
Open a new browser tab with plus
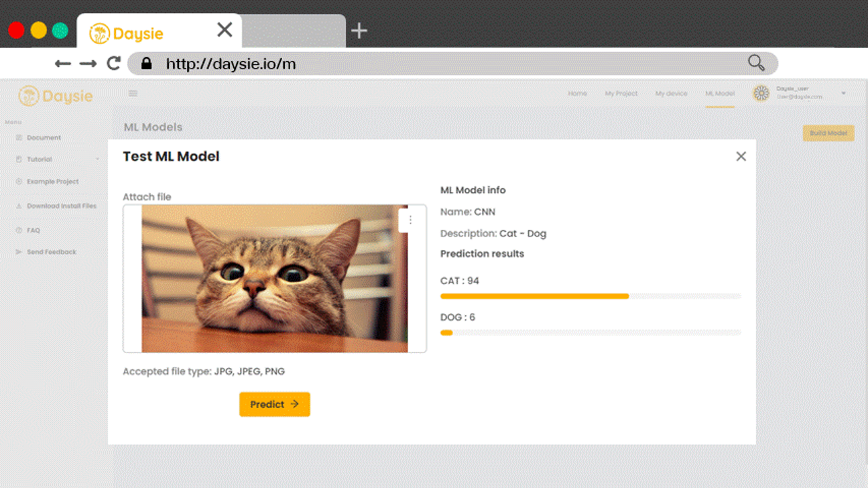point(359,30)
